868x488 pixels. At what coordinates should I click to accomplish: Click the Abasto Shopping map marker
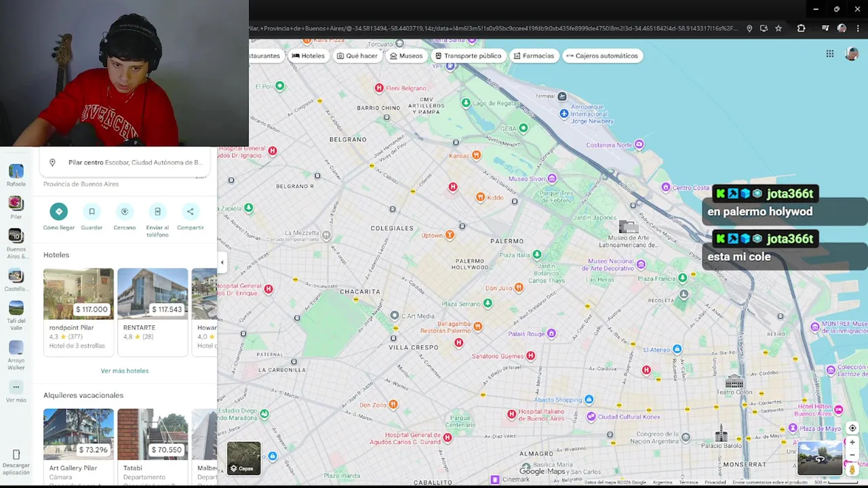point(589,400)
